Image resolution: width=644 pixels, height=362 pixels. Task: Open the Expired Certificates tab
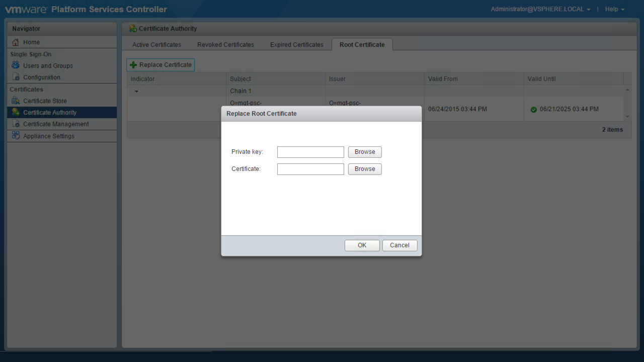(296, 45)
